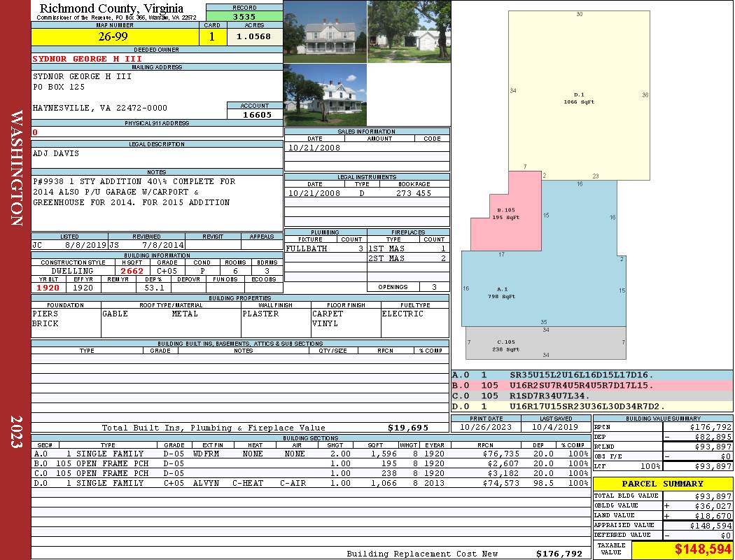
Task: Click legal description ADJ DAVIS
Action: (x=56, y=153)
